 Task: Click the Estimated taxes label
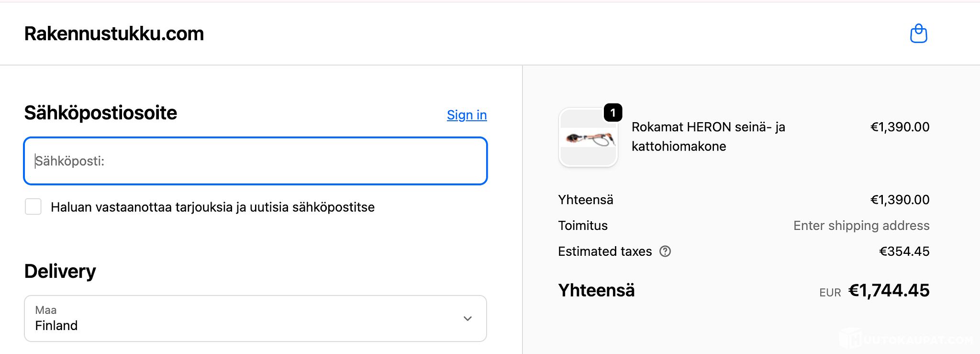pyautogui.click(x=605, y=251)
